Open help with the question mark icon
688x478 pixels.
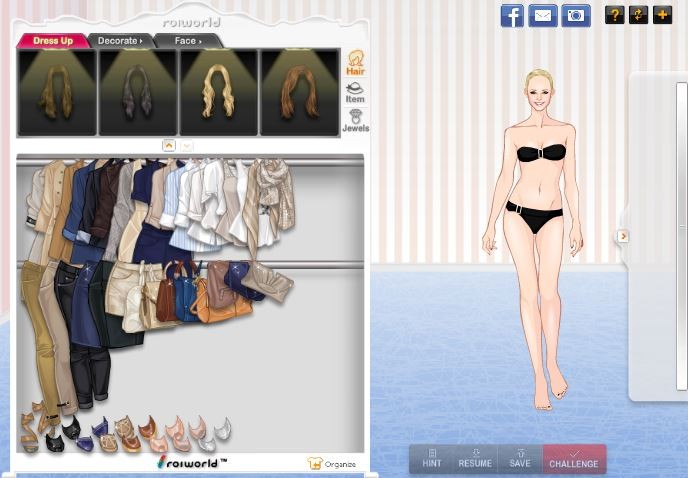(x=614, y=15)
